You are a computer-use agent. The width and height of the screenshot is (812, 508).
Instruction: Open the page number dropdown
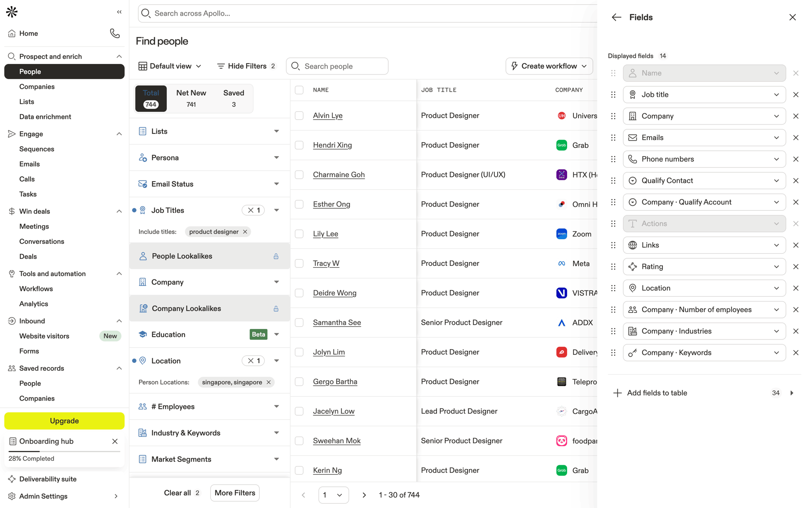[x=333, y=495]
